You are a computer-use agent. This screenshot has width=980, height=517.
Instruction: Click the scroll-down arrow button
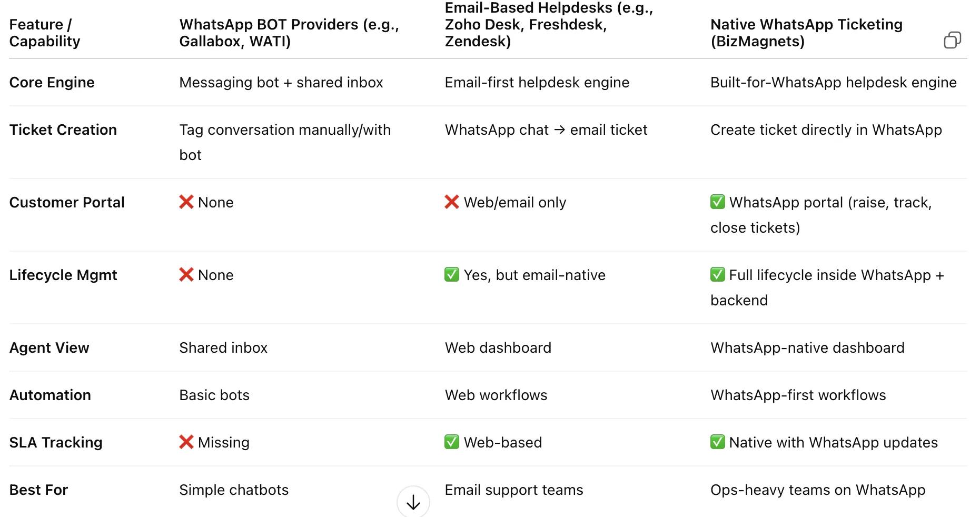point(413,502)
